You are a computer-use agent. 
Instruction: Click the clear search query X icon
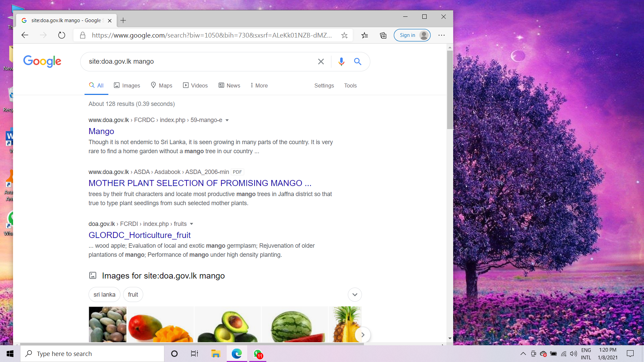321,61
